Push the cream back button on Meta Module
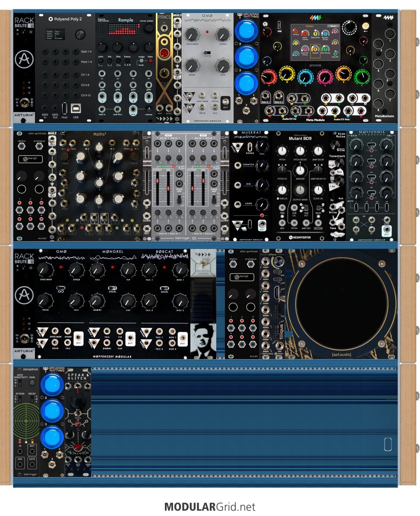420x516 pixels. pos(365,25)
